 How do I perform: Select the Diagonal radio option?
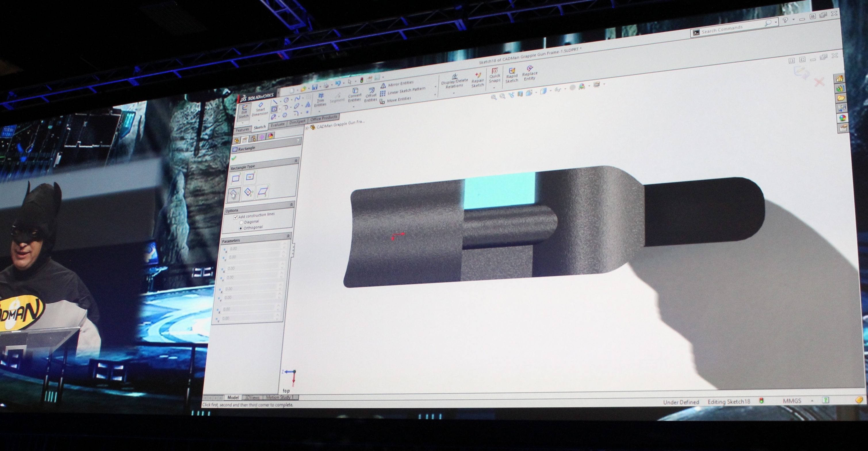(x=241, y=223)
